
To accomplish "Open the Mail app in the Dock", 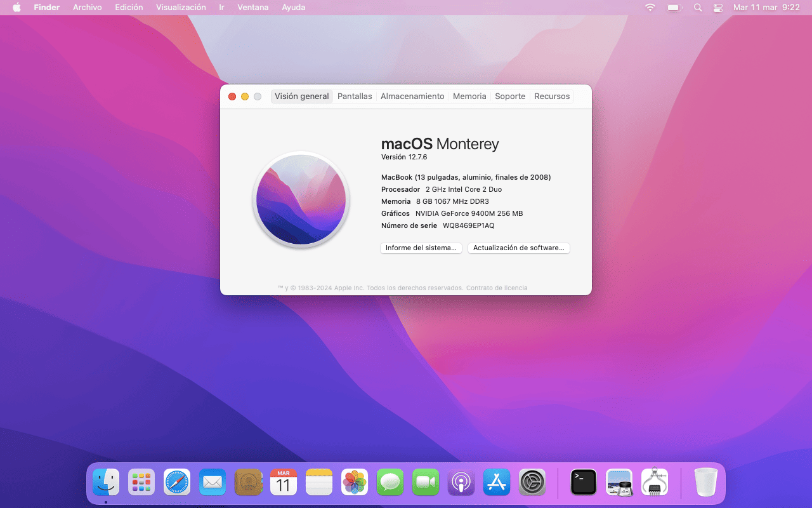I will coord(213,483).
